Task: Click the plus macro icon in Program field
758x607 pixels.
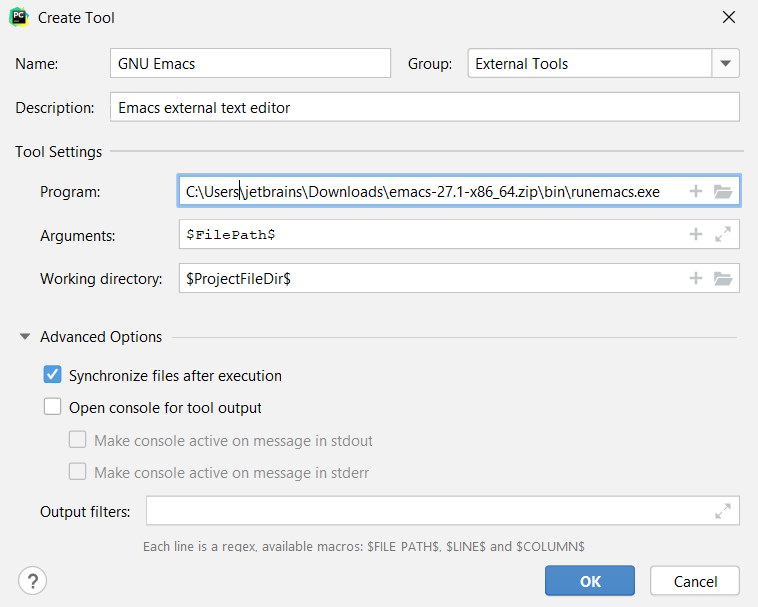Action: [x=696, y=191]
